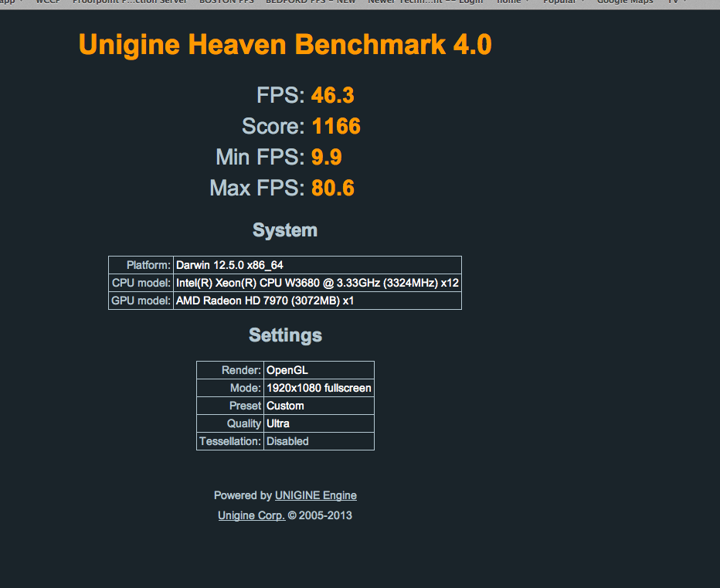Click the Render: label cell
The height and width of the screenshot is (588, 720).
230,370
